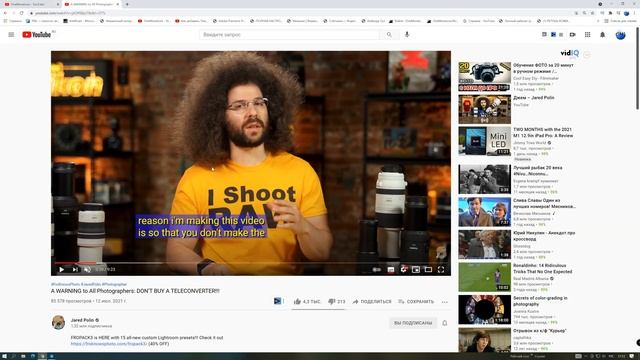Open Ronaldinho 14 Ridiculous Tricks video
Image resolution: width=640 pixels, height=360 pixels.
484,277
